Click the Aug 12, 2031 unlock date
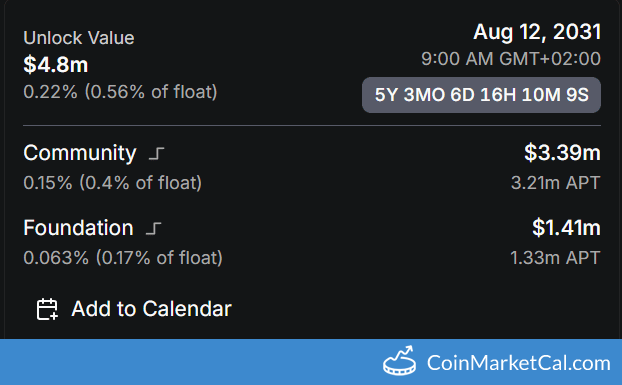622x385 pixels. click(x=537, y=32)
